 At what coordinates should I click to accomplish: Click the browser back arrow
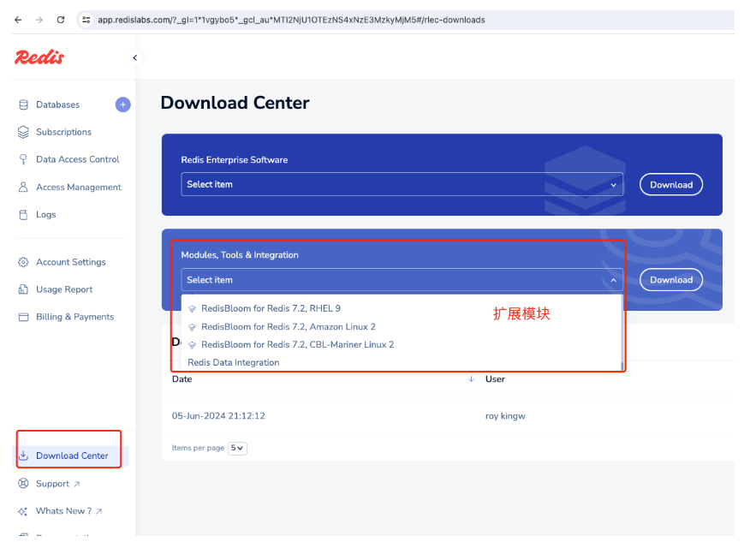pyautogui.click(x=18, y=20)
